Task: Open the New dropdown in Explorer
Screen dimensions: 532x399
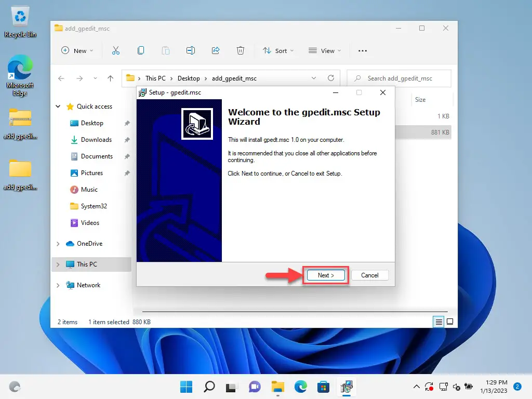Action: point(77,50)
